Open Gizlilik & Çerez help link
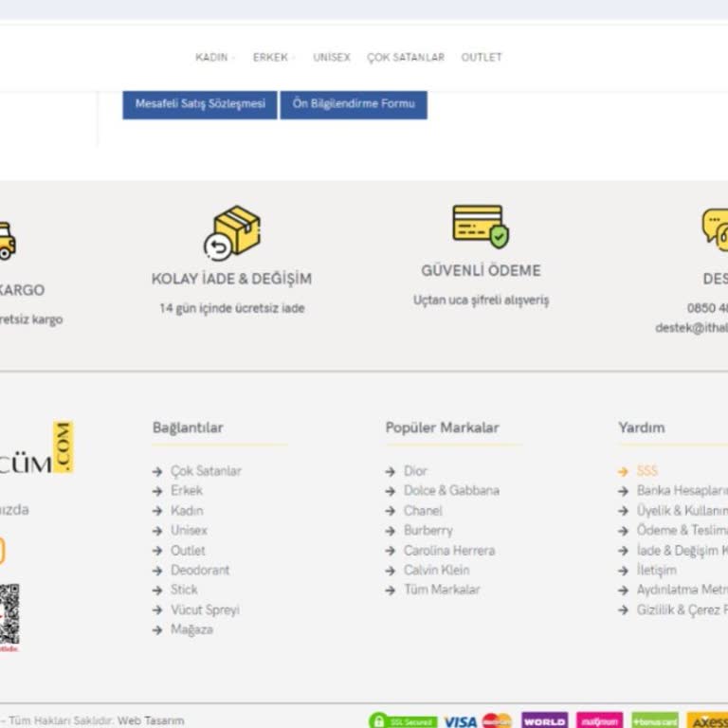Screen dimensions: 728x728 coord(682,610)
